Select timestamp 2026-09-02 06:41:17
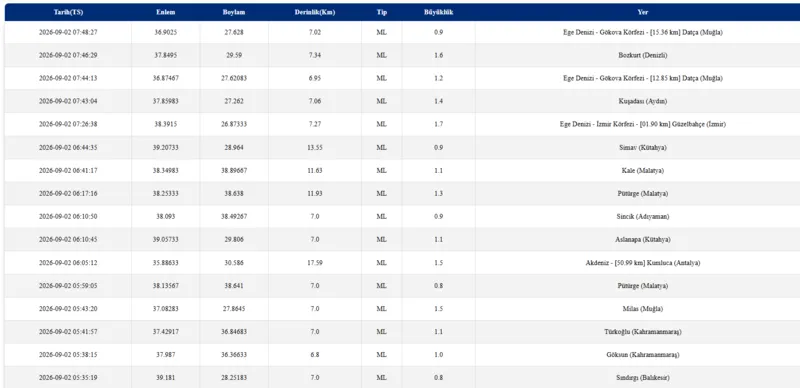 (68, 171)
